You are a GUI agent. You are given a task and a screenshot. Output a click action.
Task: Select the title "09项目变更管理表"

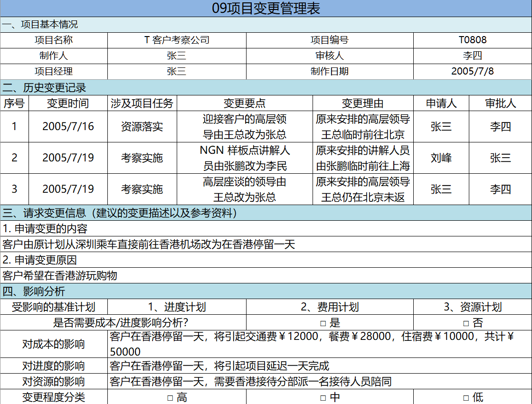(266, 8)
